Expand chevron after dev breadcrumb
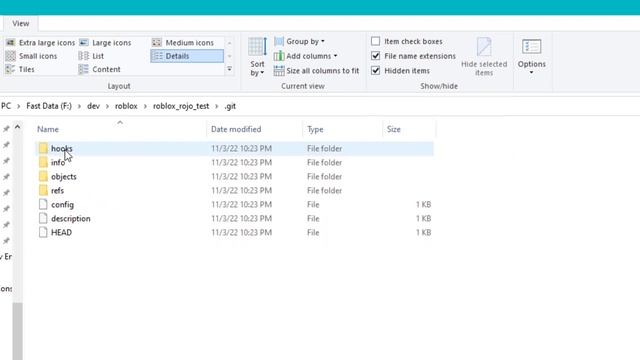 [107, 106]
